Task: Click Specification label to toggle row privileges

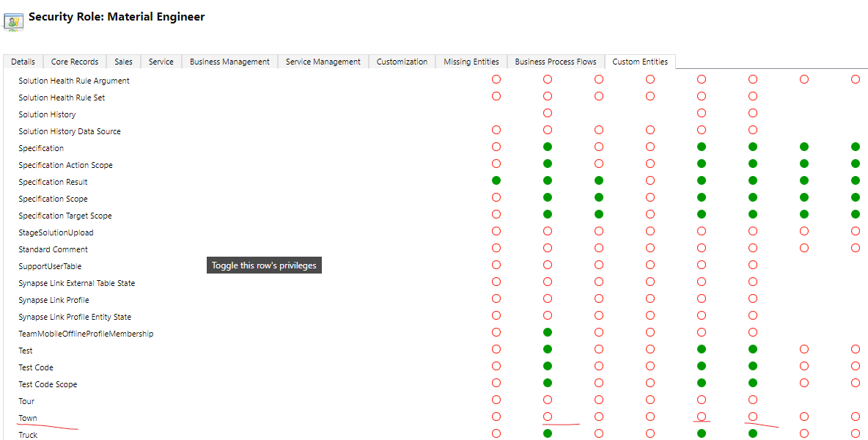Action: point(40,147)
